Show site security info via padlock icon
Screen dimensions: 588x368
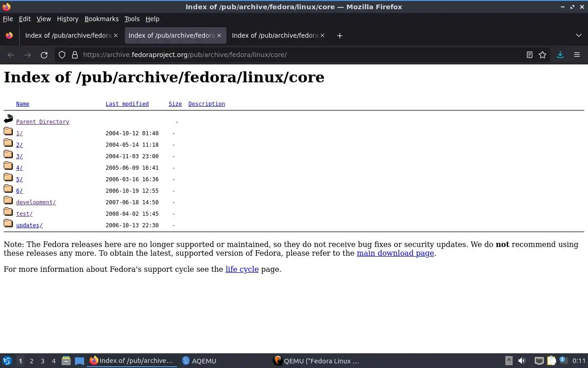click(x=75, y=55)
